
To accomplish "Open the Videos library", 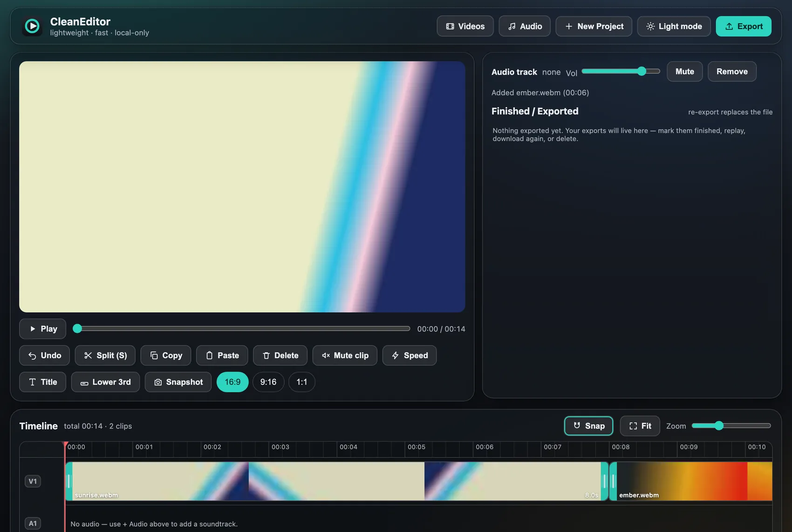I will (x=465, y=26).
